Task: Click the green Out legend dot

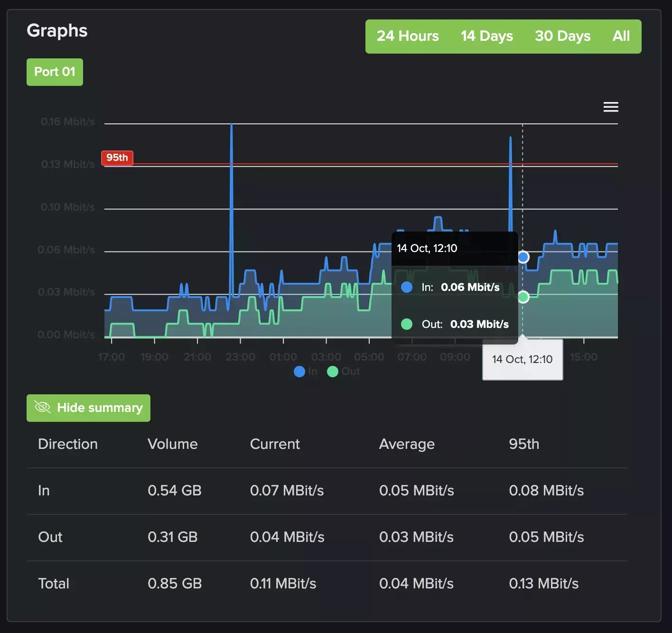Action: 333,372
